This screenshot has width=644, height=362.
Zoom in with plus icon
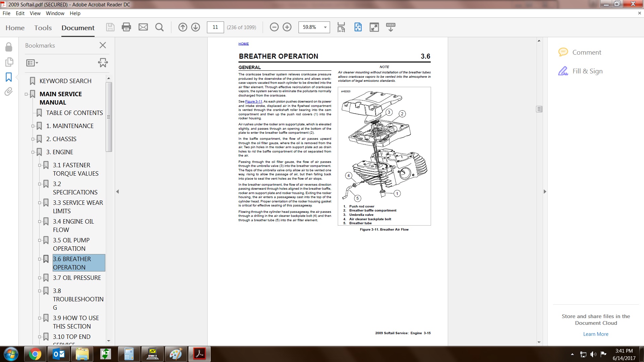point(287,27)
